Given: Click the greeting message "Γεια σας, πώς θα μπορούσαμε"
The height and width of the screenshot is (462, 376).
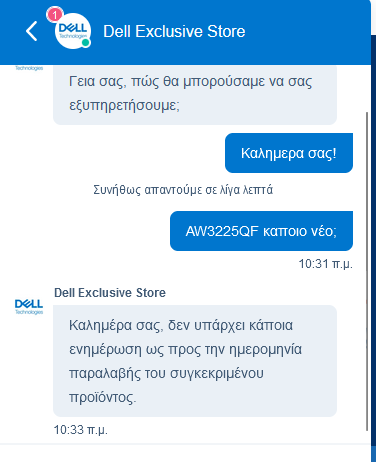Looking at the screenshot, I should click(x=195, y=95).
